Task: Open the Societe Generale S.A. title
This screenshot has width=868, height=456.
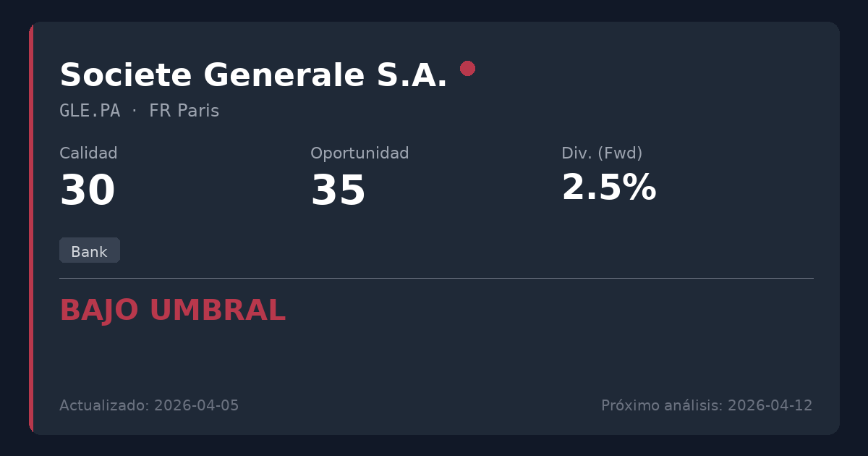Action: pyautogui.click(x=253, y=75)
